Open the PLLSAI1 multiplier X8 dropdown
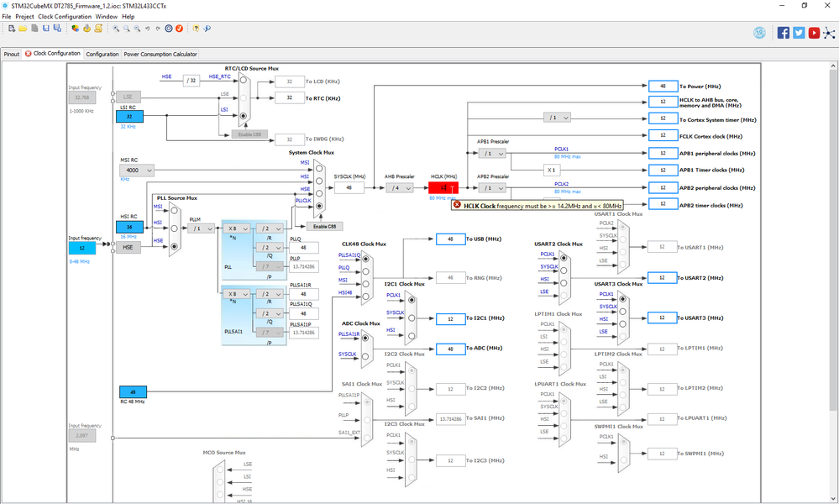This screenshot has height=504, width=839. tap(237, 294)
